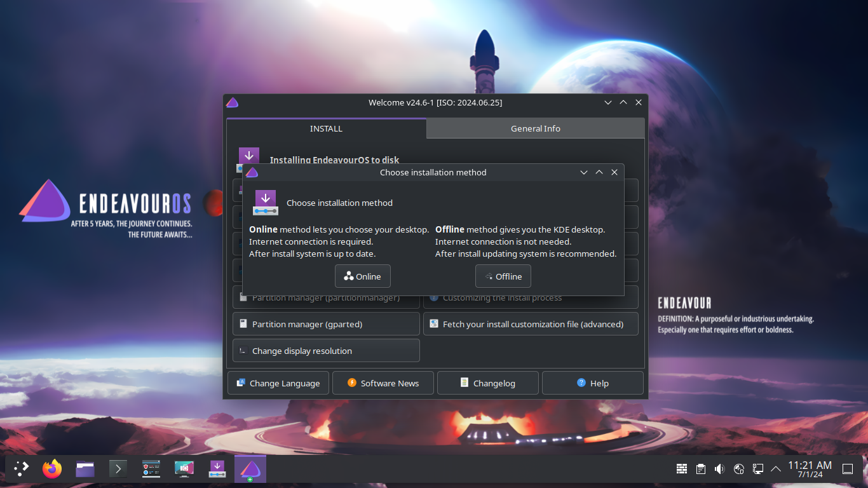Open Help in the Welcome window
This screenshot has height=488, width=868.
click(593, 383)
